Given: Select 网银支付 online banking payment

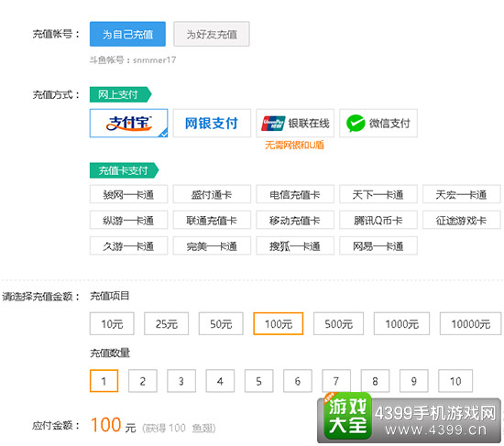Looking at the screenshot, I should (x=212, y=123).
